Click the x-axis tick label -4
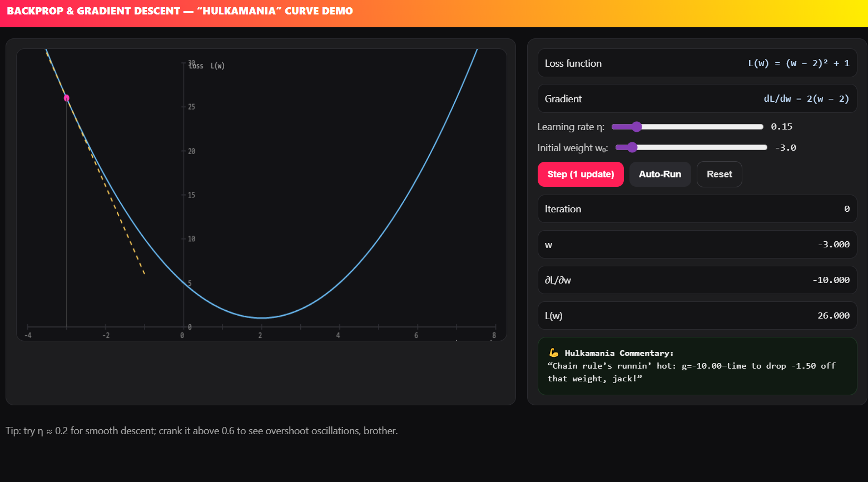This screenshot has width=868, height=482. pos(28,335)
